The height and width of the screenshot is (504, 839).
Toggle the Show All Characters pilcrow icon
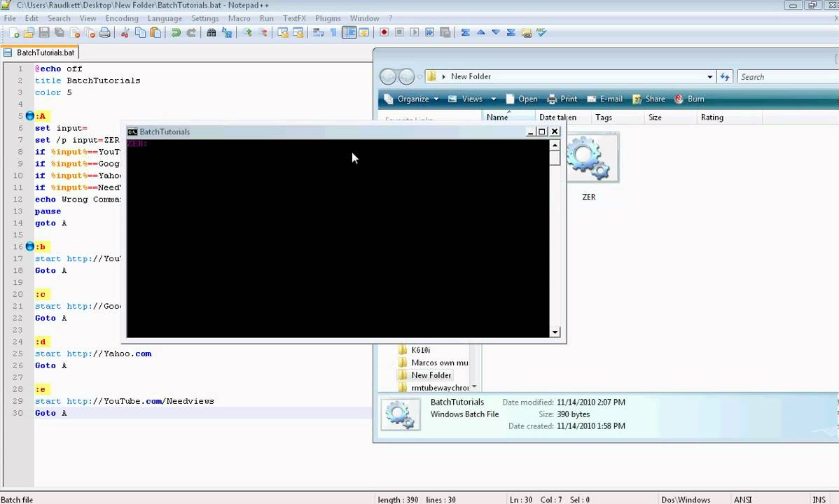333,33
